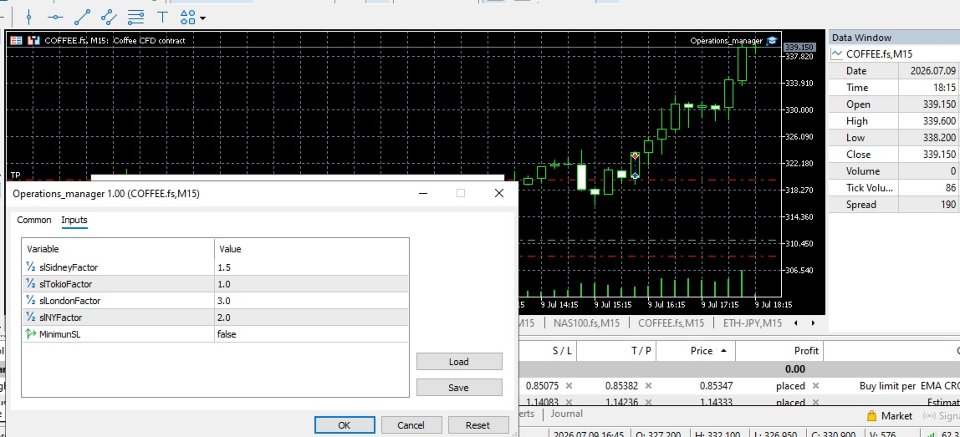The image size is (960, 437).
Task: Click the High row in Data Window
Action: coord(894,121)
